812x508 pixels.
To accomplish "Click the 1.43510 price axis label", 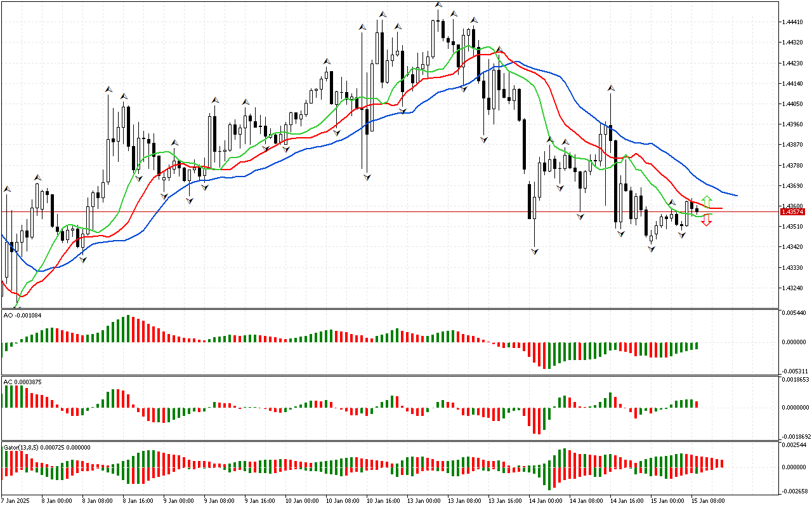I will click(x=792, y=226).
